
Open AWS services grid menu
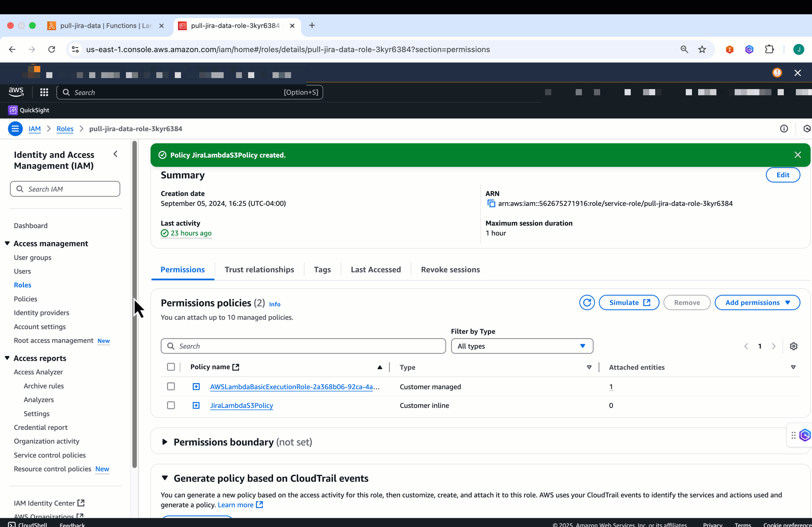click(44, 92)
